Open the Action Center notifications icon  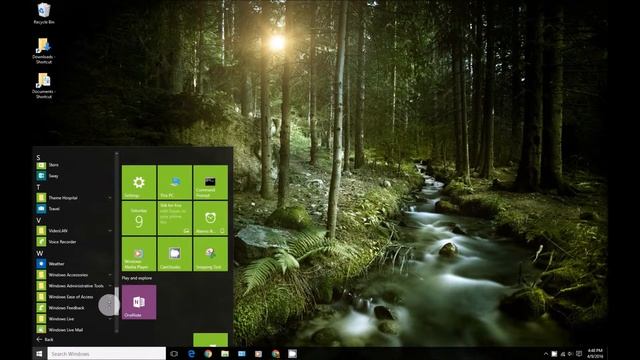(579, 354)
